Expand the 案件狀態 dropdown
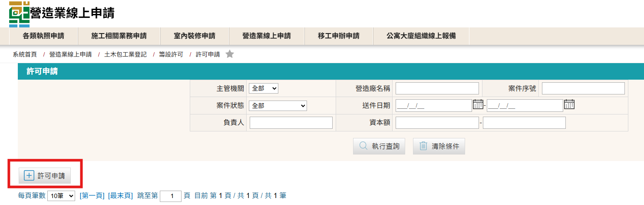This screenshot has height=205, width=644. (277, 106)
